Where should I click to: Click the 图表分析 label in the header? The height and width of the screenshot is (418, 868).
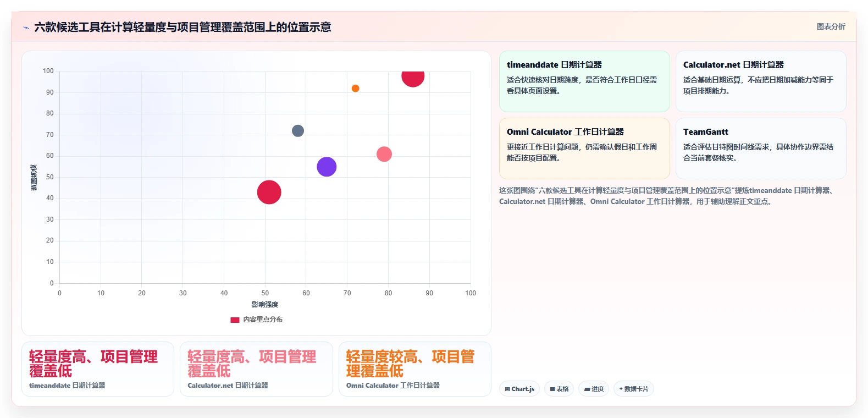831,26
